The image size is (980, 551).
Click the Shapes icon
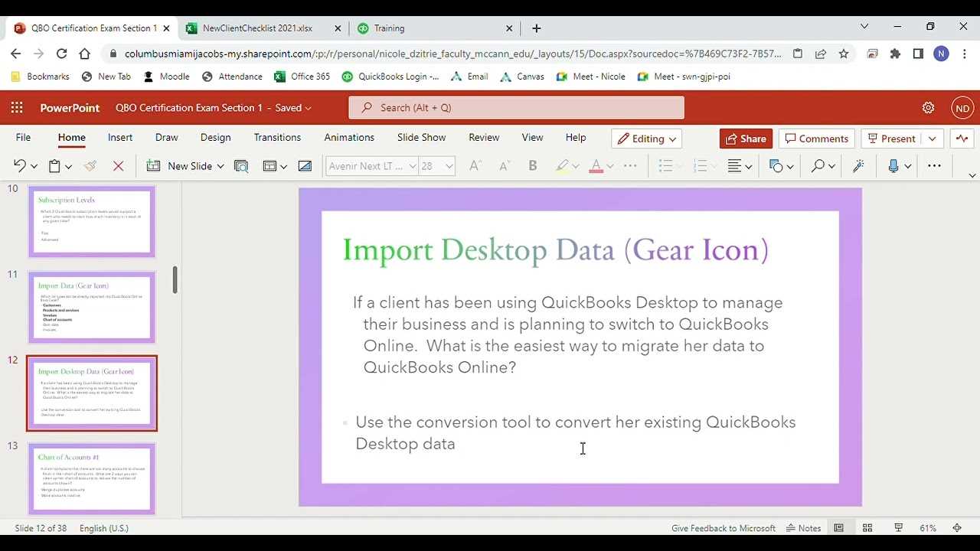tap(776, 166)
